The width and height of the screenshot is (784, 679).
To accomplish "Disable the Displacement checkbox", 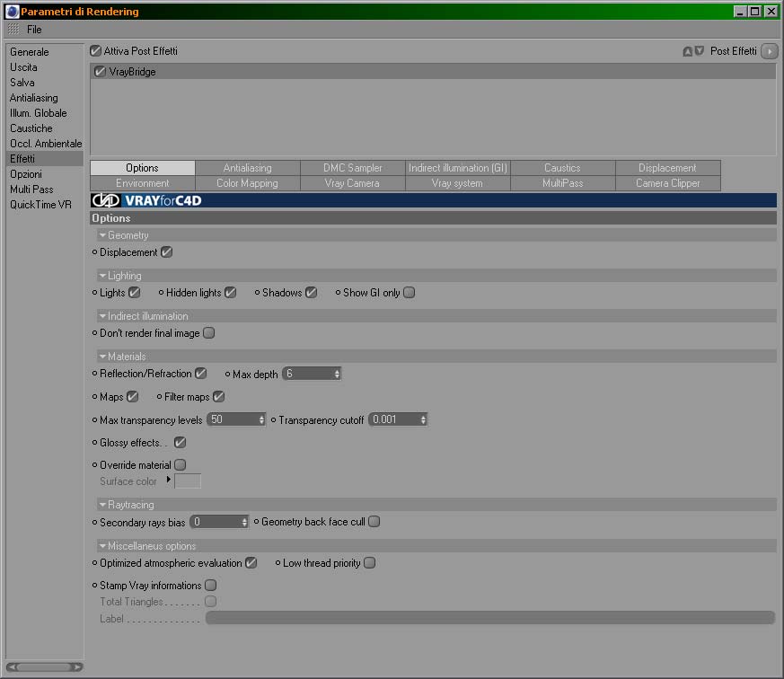I will [166, 252].
